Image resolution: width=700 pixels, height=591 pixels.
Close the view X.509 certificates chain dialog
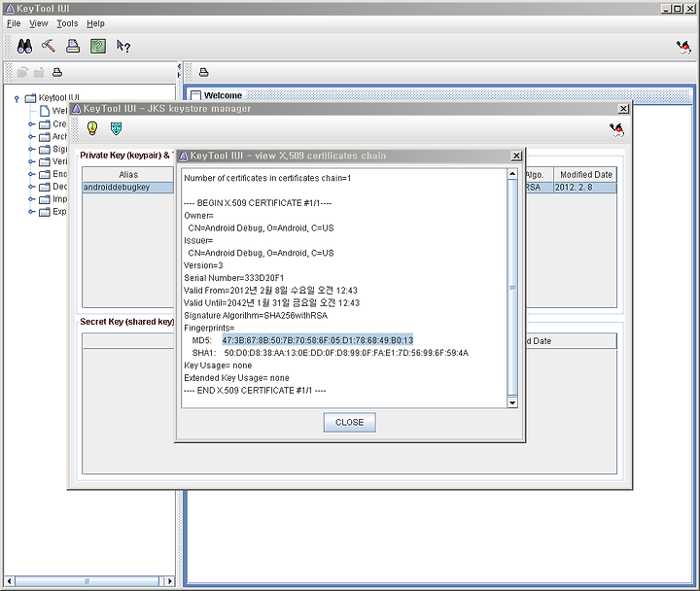tap(516, 156)
